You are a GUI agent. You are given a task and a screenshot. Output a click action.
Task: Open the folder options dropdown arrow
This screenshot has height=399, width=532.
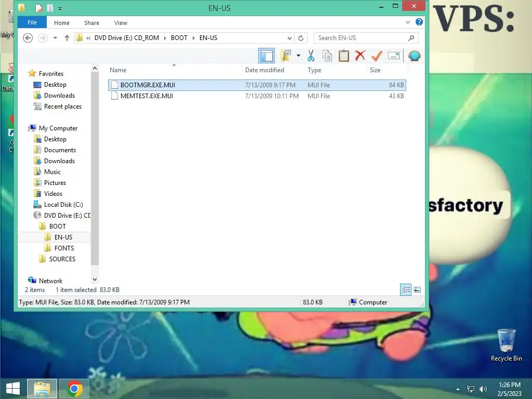298,56
